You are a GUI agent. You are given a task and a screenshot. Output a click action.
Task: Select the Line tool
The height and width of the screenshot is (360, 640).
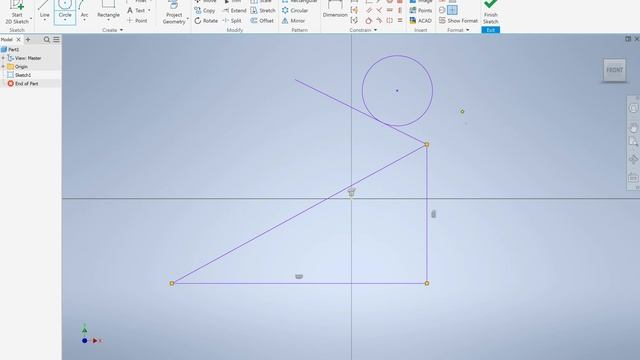coord(44,11)
